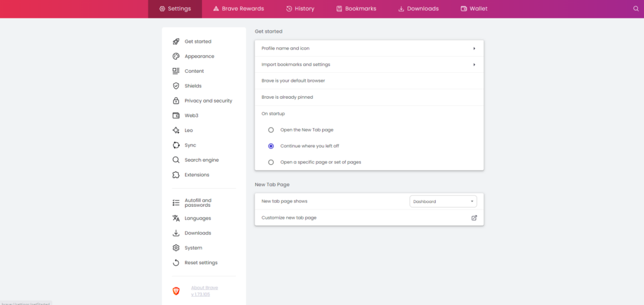Click the Leo sparkle icon in sidebar
This screenshot has height=305, width=644.
coord(176,130)
